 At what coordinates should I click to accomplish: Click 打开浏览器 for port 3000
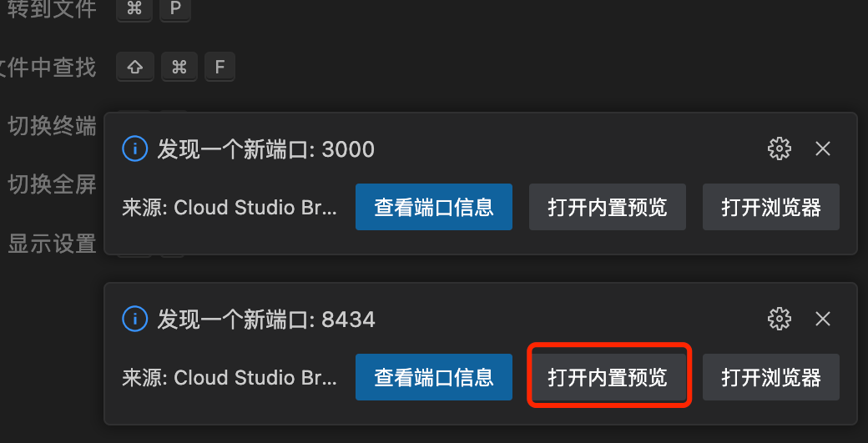(771, 207)
